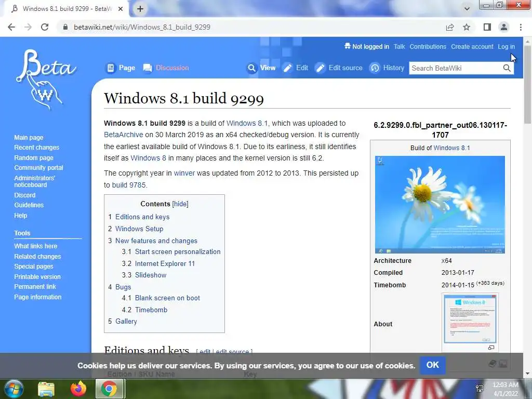Click the search magnifier in BetaWiki search box
532x399 pixels.
coord(507,68)
